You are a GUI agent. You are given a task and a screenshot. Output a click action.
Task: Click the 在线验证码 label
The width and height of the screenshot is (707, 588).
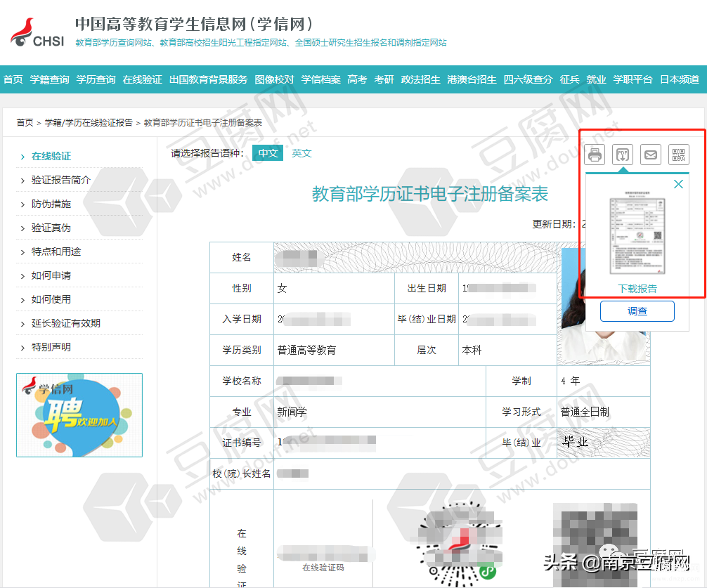(x=323, y=568)
